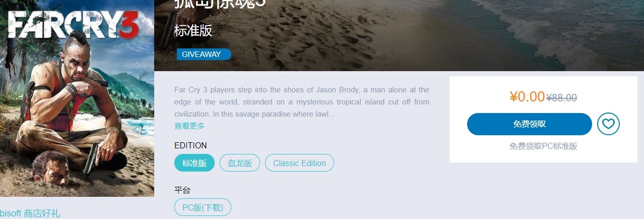Select the 标准版 edition option

pos(195,163)
